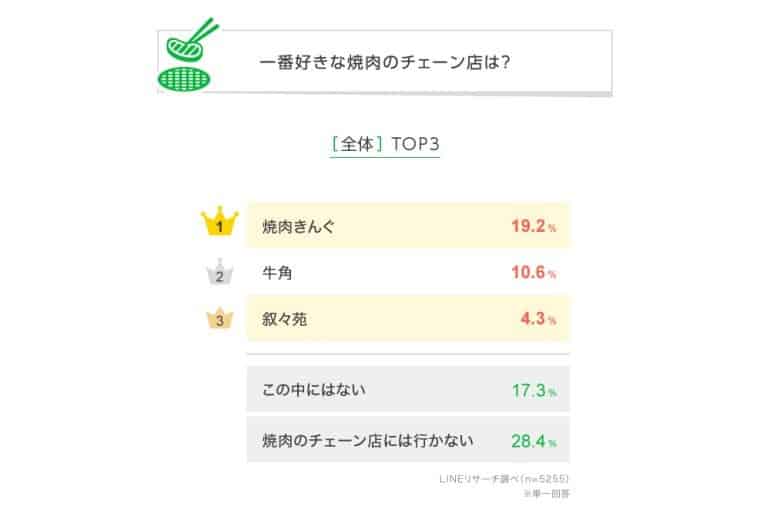
Task: Select the この中にはない label
Action: point(313,389)
